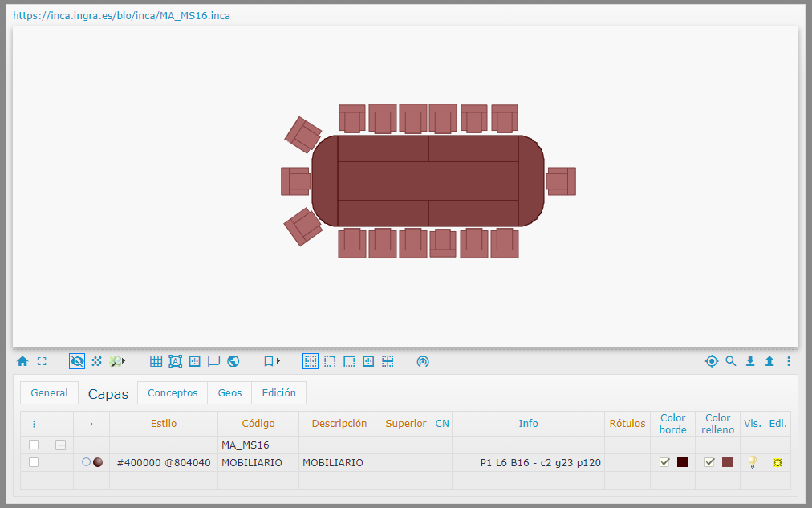This screenshot has width=812, height=508.
Task: Check the MOBILIARIO row selection checkbox
Action: pos(34,462)
